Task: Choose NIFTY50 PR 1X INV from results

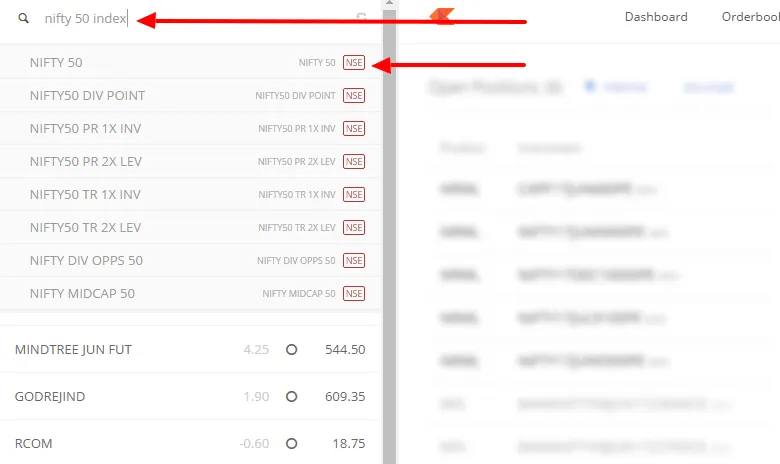Action: (x=191, y=128)
